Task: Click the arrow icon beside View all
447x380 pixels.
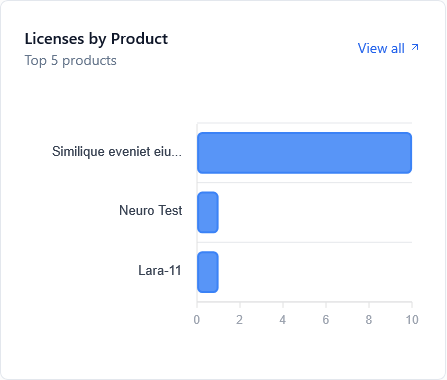Action: (415, 48)
